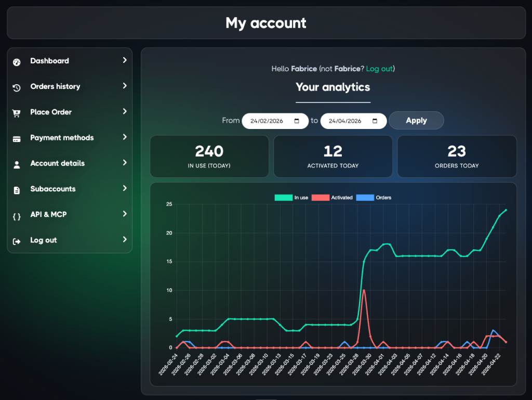Screen dimensions: 532x400
Task: Open the Dashboard menu item
Action: pos(70,61)
